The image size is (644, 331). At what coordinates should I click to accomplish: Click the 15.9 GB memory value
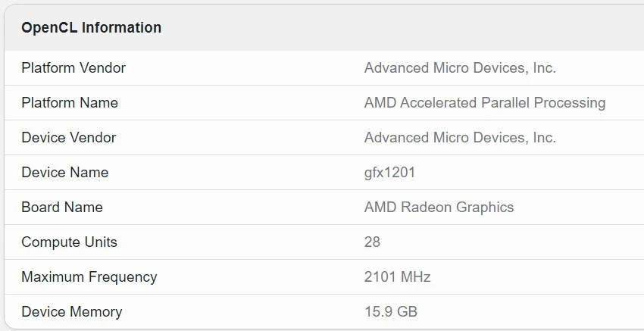[390, 312]
